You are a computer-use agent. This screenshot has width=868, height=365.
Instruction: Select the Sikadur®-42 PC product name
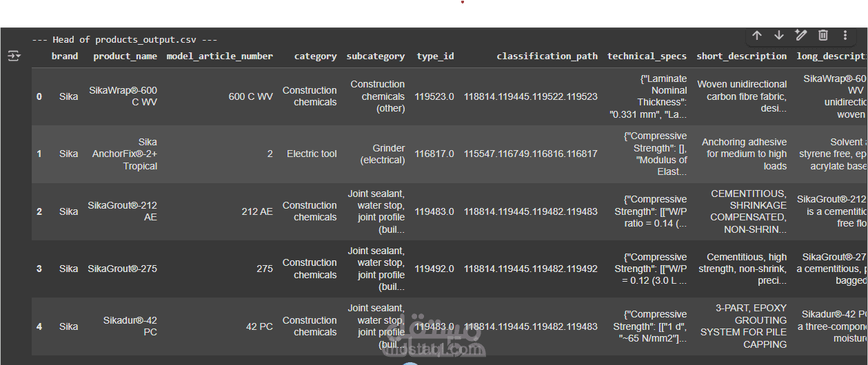[x=130, y=326]
